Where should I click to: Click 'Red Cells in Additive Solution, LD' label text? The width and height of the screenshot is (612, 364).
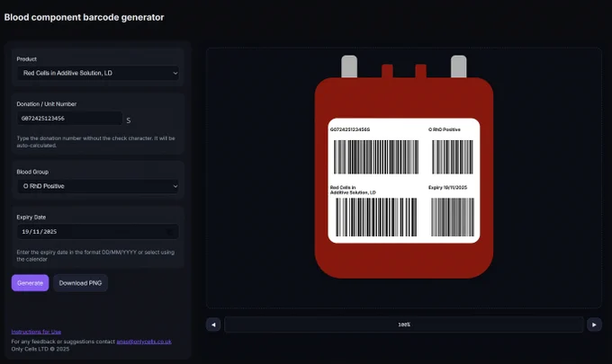point(353,190)
